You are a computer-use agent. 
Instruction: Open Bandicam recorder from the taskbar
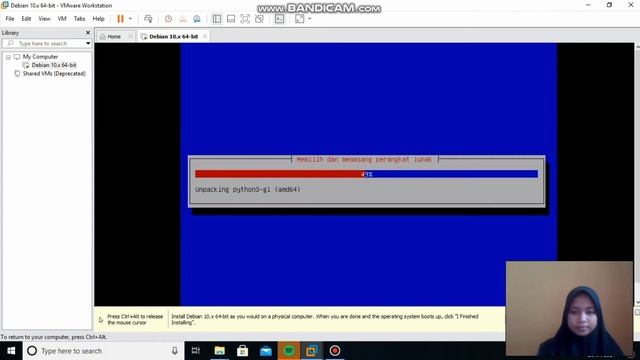pyautogui.click(x=335, y=351)
